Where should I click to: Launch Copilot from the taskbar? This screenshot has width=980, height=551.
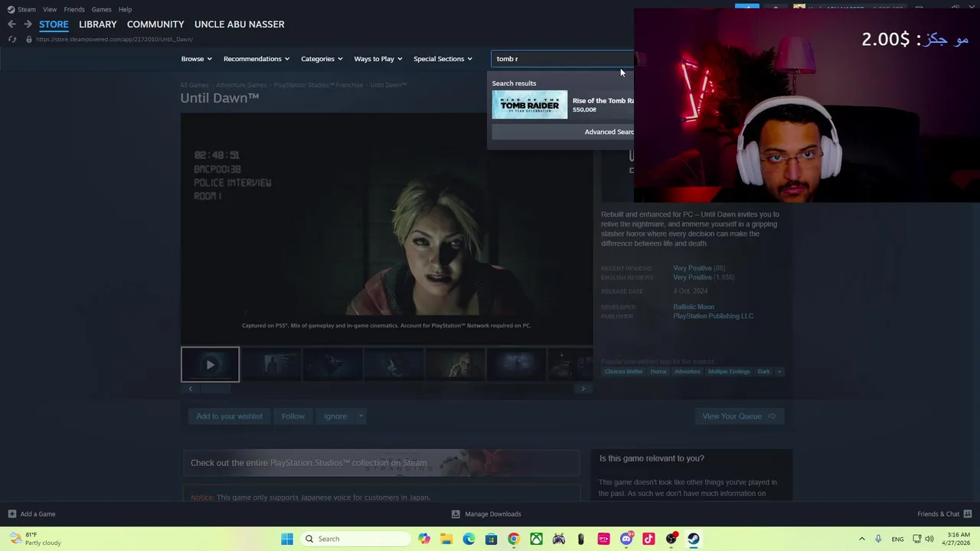pos(424,539)
